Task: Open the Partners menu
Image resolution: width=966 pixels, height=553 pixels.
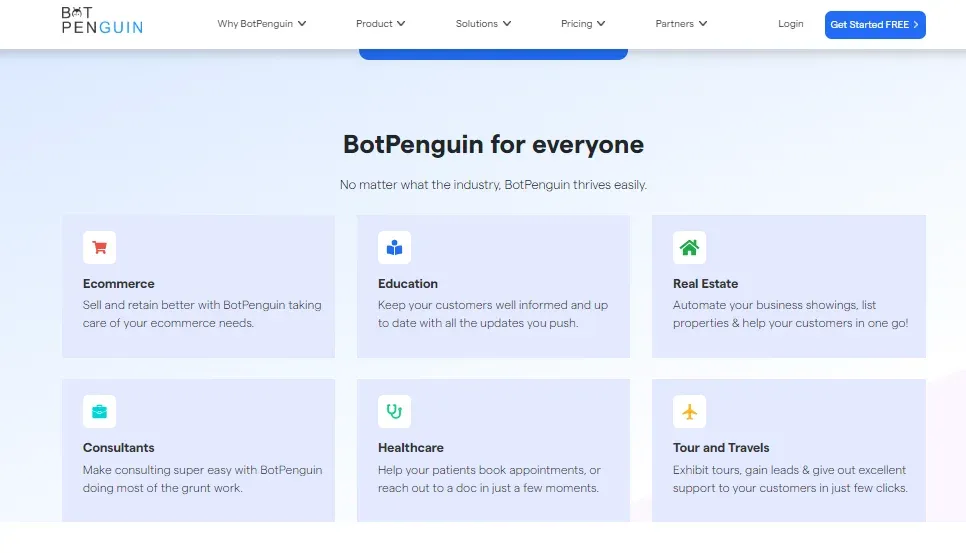Action: (x=681, y=23)
